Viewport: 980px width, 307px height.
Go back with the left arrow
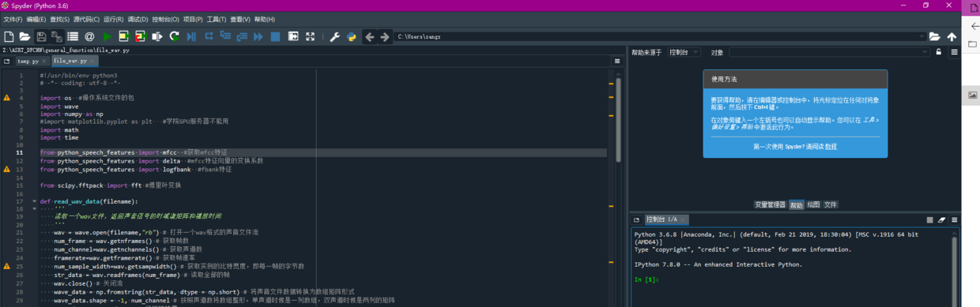click(369, 36)
